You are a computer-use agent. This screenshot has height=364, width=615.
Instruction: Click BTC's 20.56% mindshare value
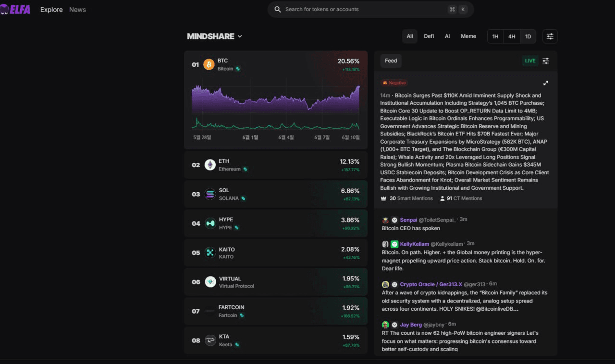pyautogui.click(x=349, y=61)
